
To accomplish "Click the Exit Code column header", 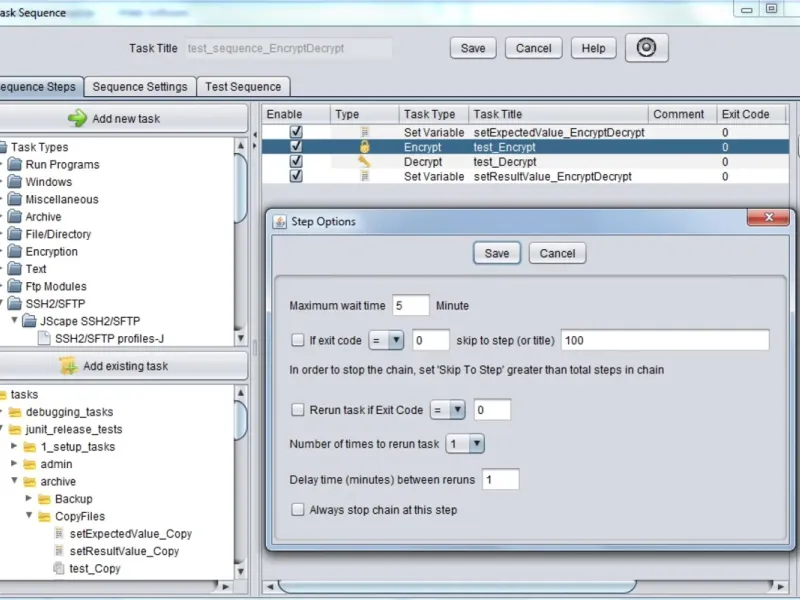I will 751,114.
